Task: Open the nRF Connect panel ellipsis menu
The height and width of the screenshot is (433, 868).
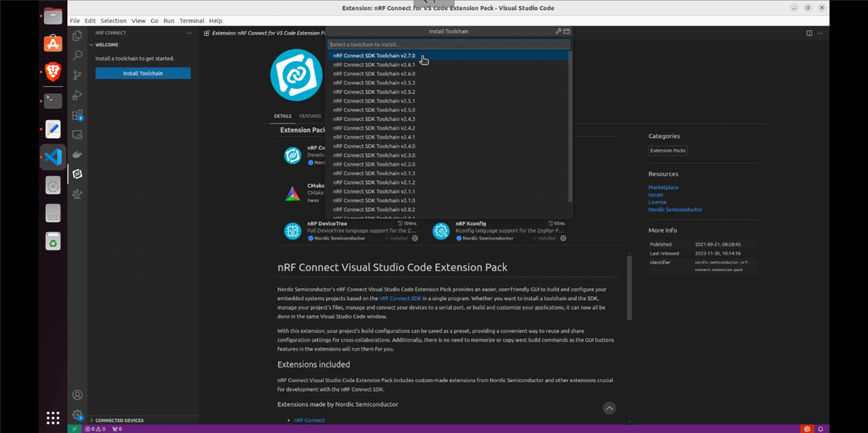Action: click(x=190, y=33)
